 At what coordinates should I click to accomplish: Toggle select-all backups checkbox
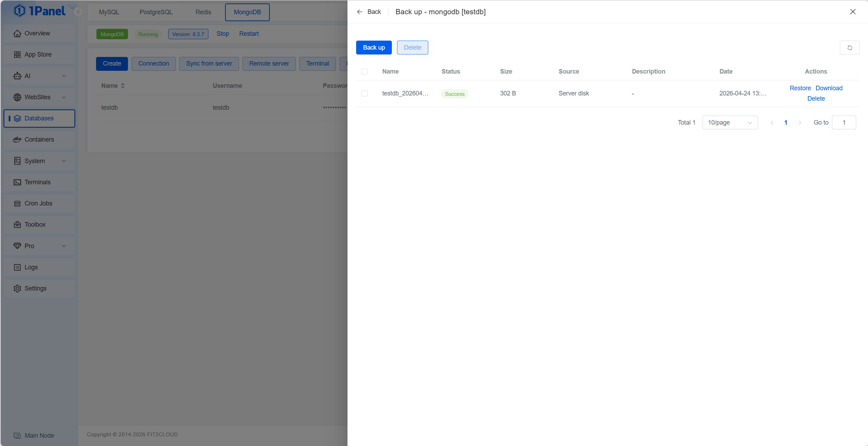click(364, 71)
